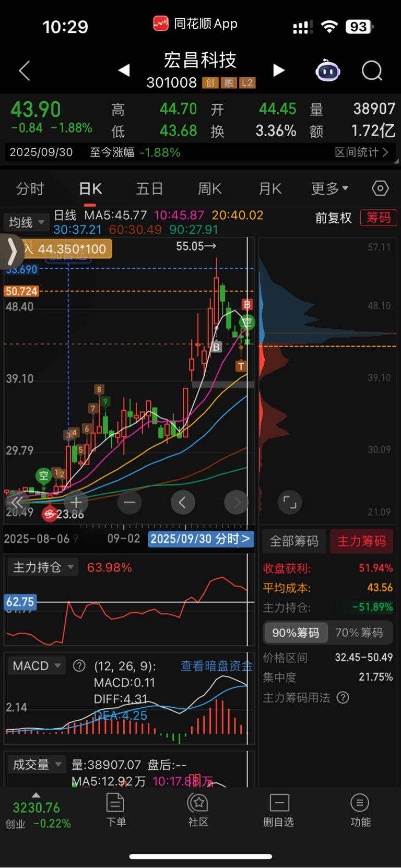Zoom out chart with minus button

129,502
